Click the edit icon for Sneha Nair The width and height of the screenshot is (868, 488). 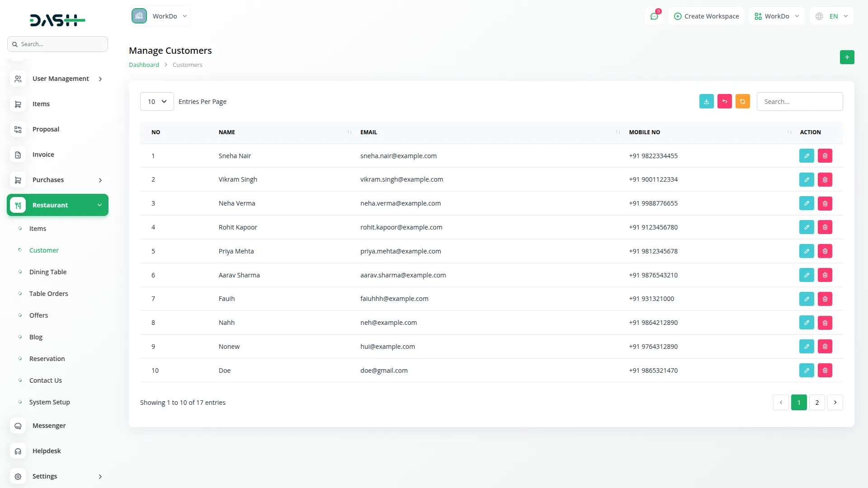(807, 155)
